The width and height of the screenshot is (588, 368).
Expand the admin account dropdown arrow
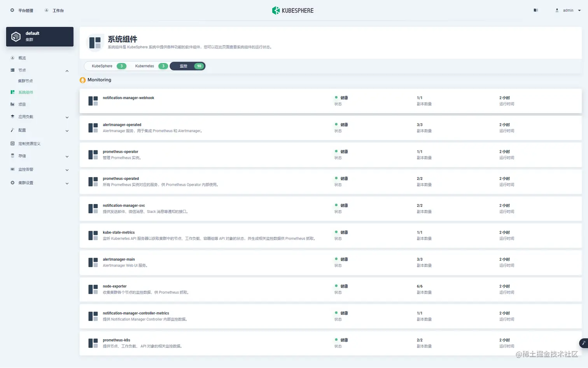(579, 10)
